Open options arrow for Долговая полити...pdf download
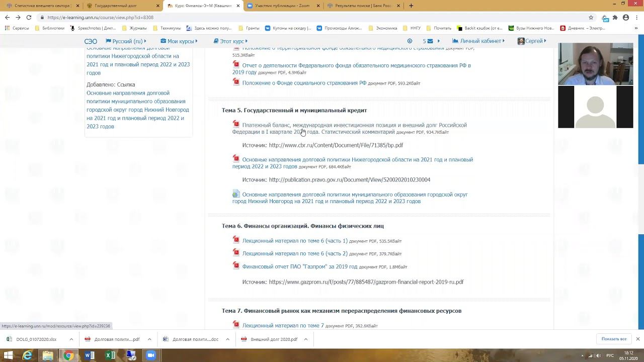The image size is (644, 362). point(149,339)
